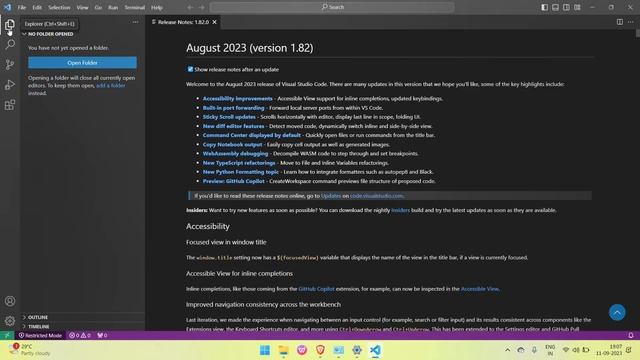
Task: Open the Accessibility improvements link
Action: point(238,98)
